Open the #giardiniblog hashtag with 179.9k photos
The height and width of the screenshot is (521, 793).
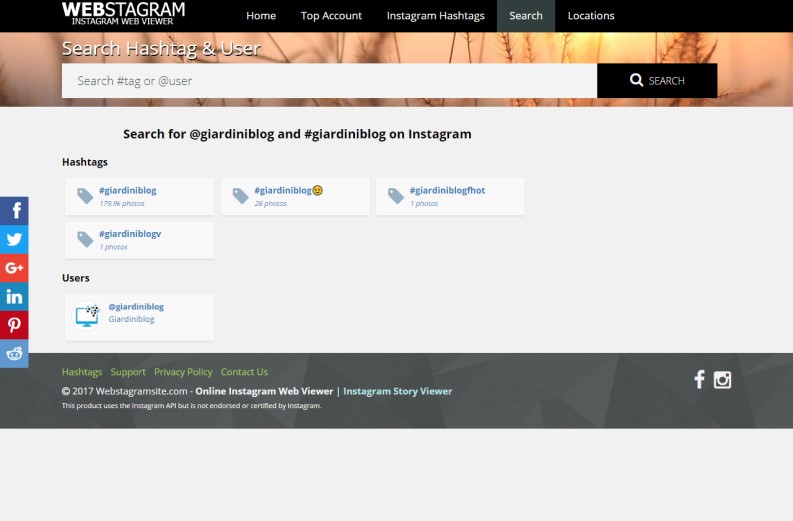pyautogui.click(x=128, y=190)
